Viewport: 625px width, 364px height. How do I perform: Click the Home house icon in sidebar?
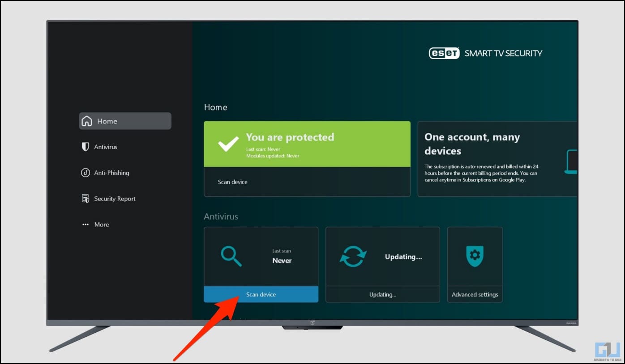pyautogui.click(x=87, y=121)
